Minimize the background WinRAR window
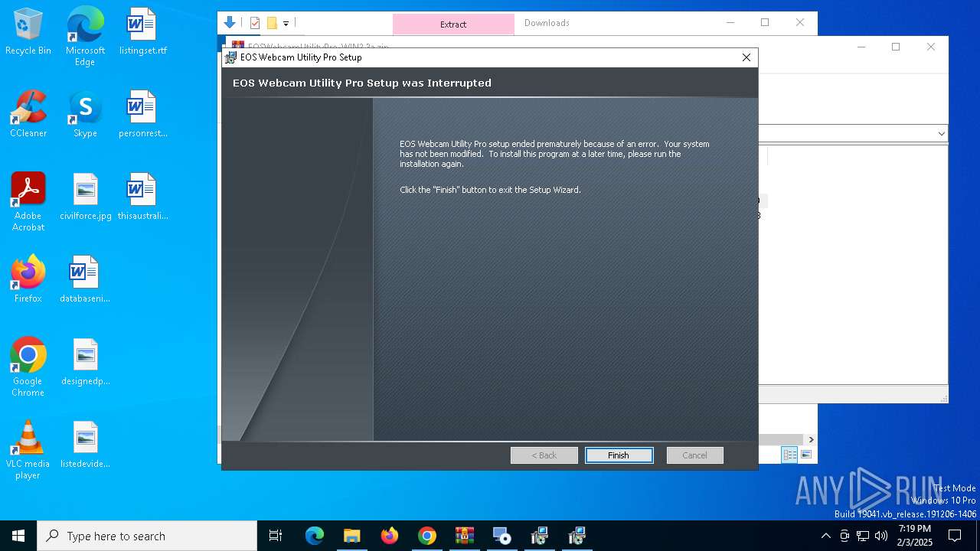The width and height of the screenshot is (980, 551). point(861,47)
